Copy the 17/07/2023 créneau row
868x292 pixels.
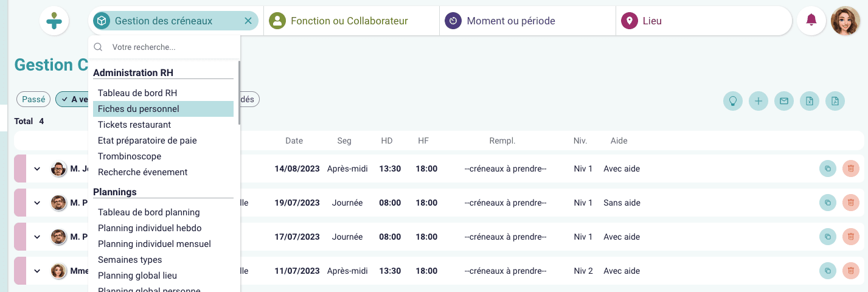pyautogui.click(x=828, y=237)
